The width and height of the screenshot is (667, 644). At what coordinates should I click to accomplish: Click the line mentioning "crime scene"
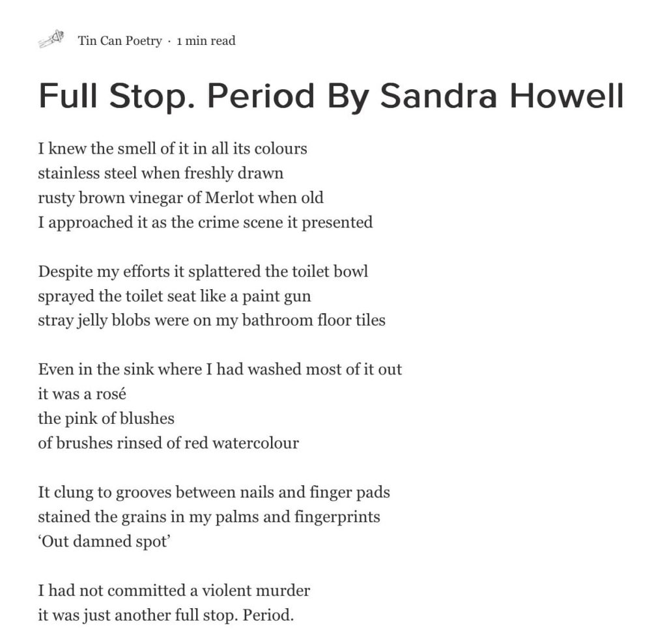(205, 222)
